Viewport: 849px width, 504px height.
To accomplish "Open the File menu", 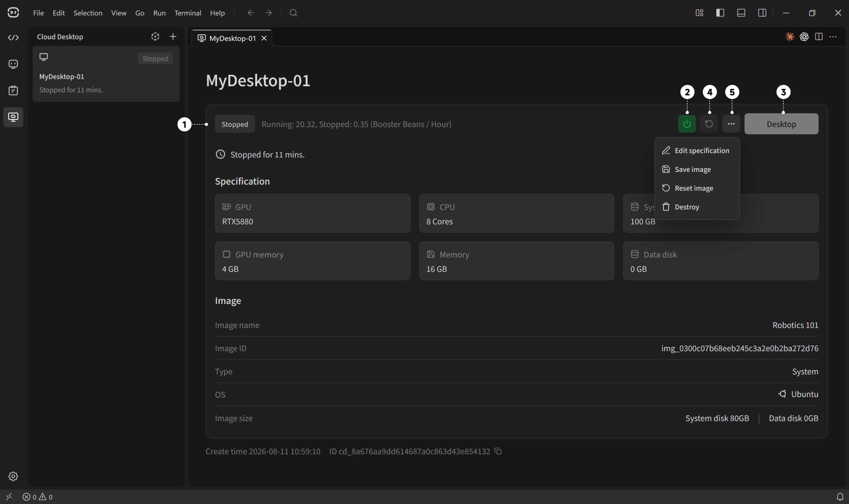I will click(38, 13).
